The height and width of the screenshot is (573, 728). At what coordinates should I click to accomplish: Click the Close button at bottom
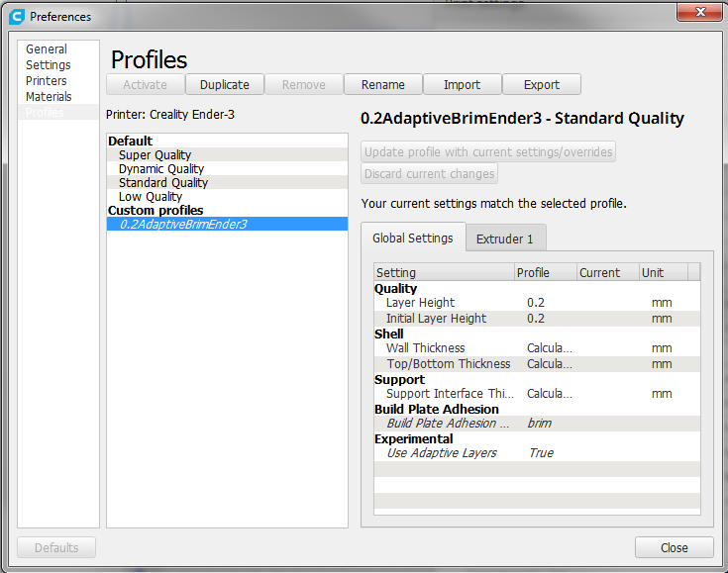pos(674,548)
